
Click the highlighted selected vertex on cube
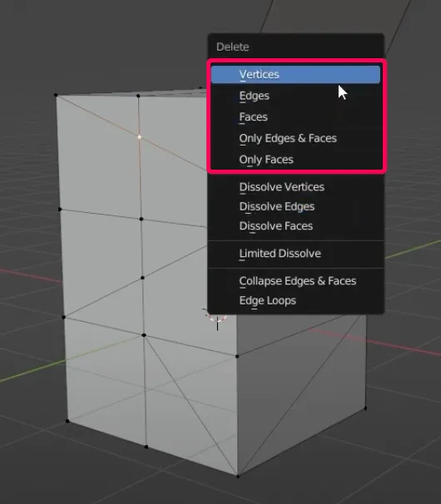click(x=139, y=137)
